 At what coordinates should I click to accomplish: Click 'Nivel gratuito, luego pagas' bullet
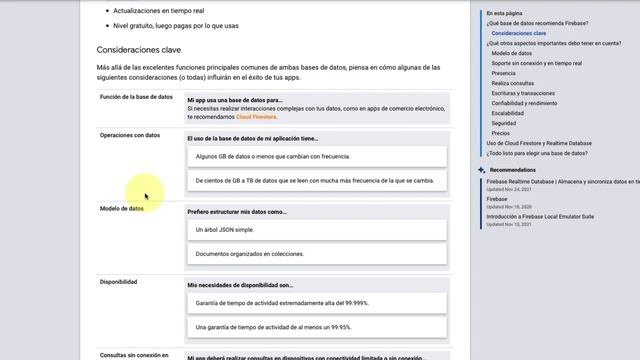click(x=176, y=26)
